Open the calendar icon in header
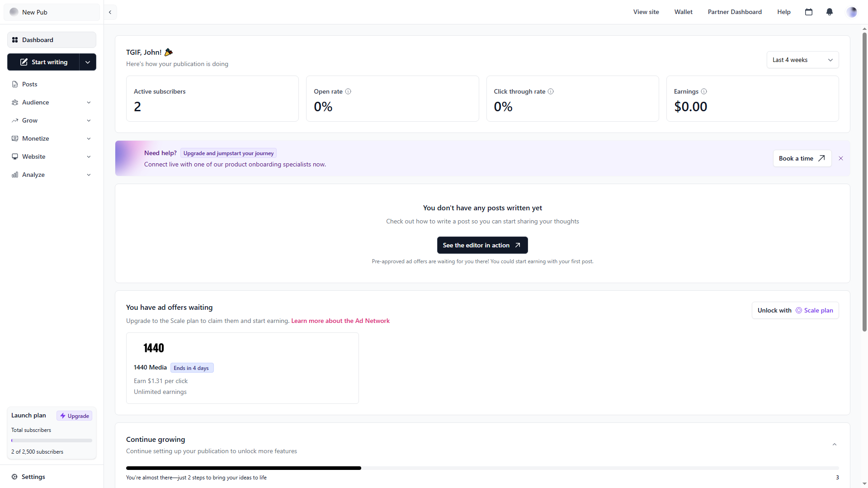This screenshot has height=488, width=868. pos(809,12)
